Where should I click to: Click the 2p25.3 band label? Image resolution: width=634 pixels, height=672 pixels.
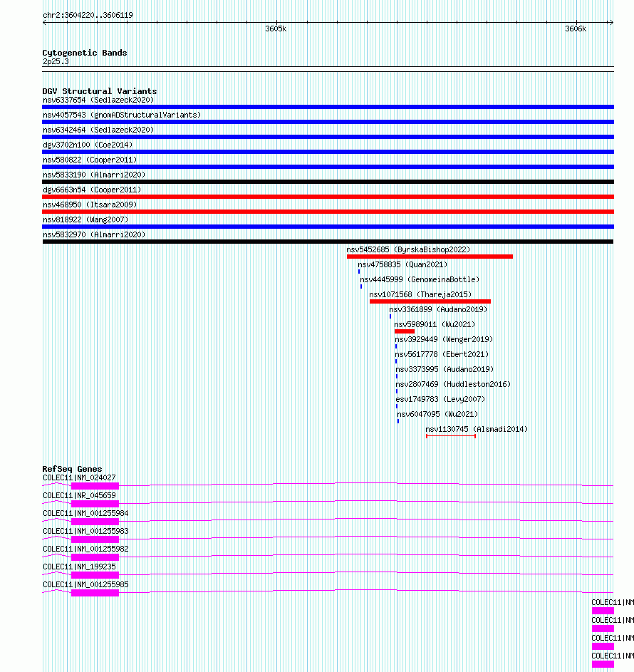click(x=56, y=61)
